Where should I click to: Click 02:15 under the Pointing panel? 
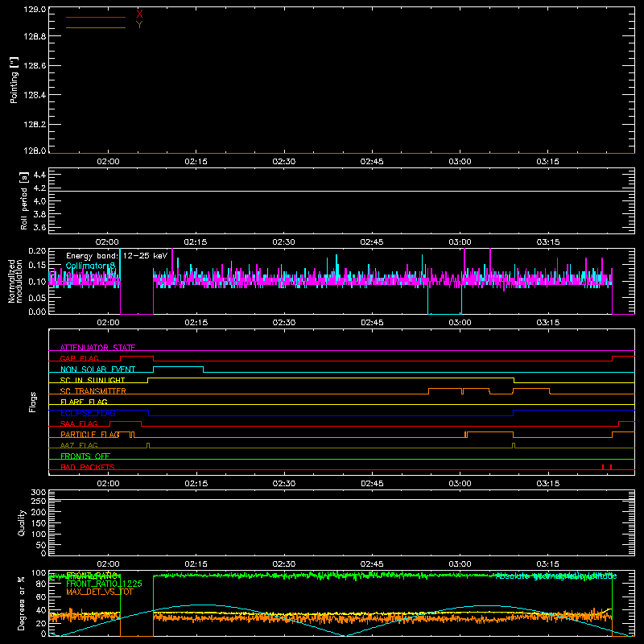(x=196, y=162)
